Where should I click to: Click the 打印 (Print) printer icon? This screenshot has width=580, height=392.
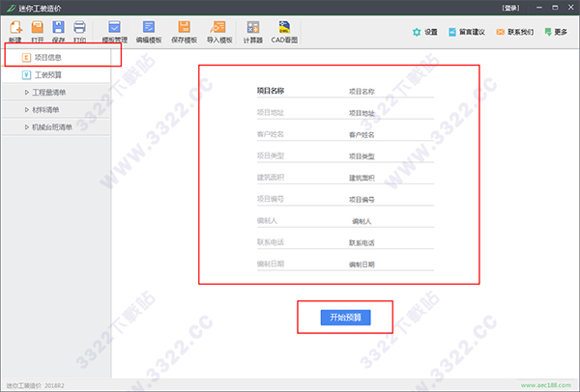pos(79,27)
